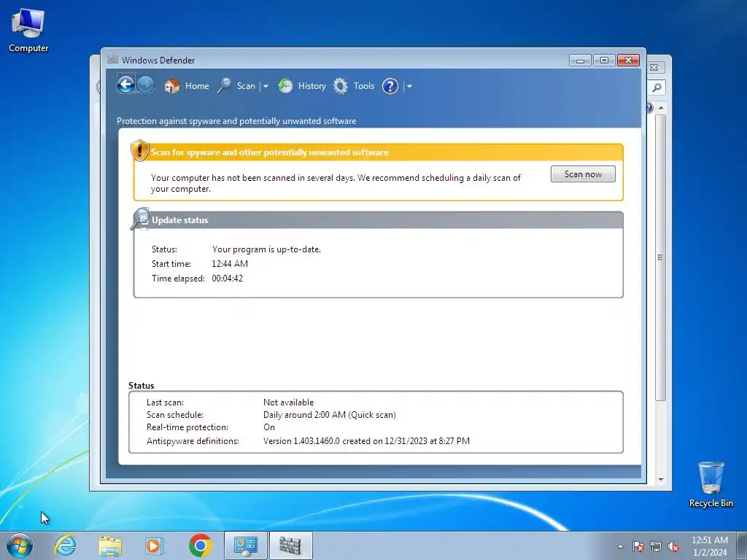Maximize the Windows Defender window
The height and width of the screenshot is (560, 747).
(603, 61)
